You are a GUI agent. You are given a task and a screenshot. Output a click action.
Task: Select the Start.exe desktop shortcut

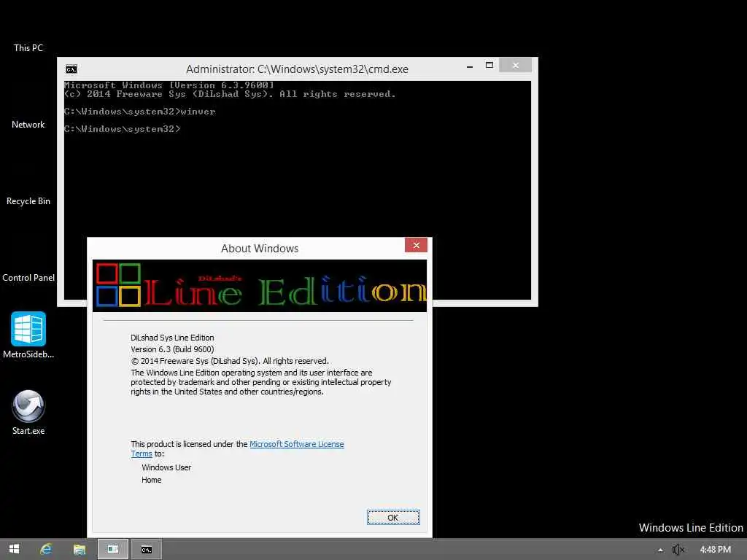[x=28, y=413]
